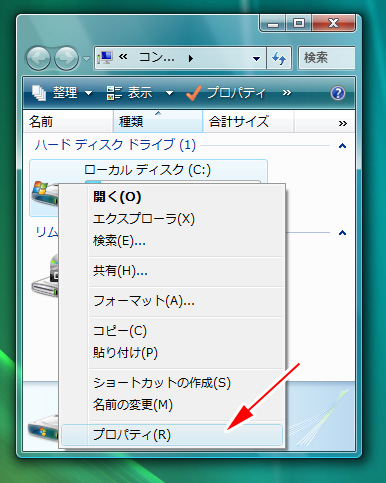Click the ハード ディスク ドライブ (1) group heading
This screenshot has width=386, height=483.
[115, 145]
